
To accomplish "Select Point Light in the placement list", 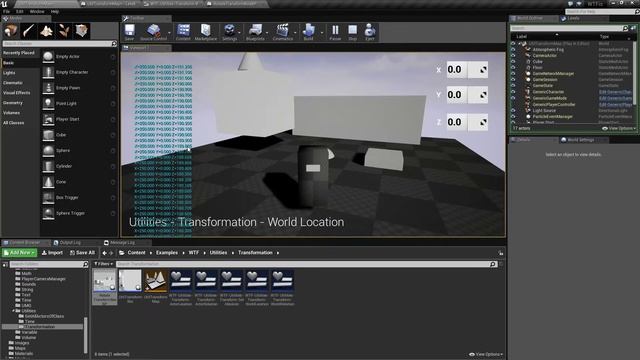I will point(79,104).
